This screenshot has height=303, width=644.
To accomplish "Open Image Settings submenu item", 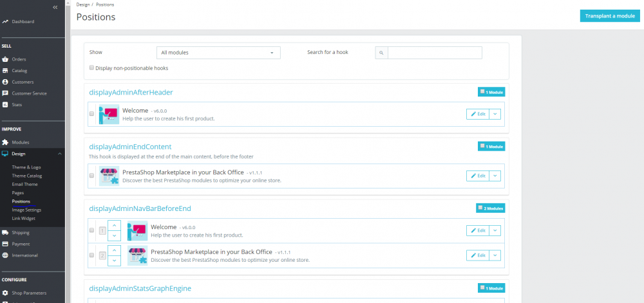I will coord(26,210).
